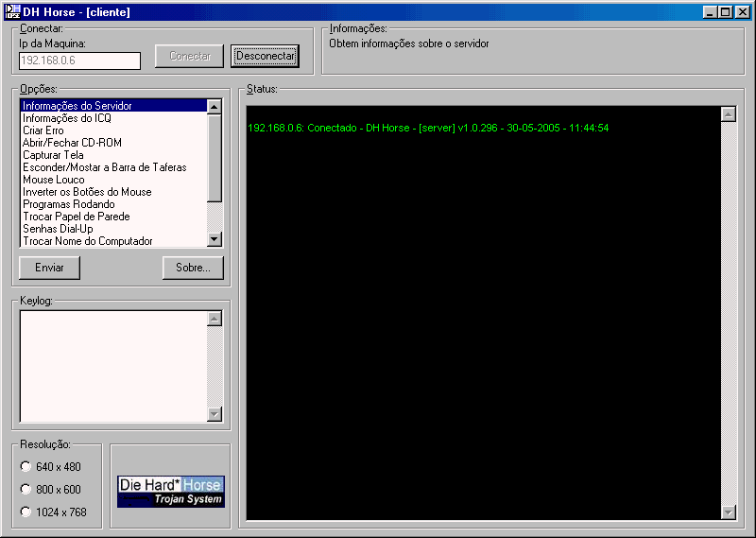Open the Sobre... dialog
This screenshot has height=538, width=756.
click(x=193, y=268)
